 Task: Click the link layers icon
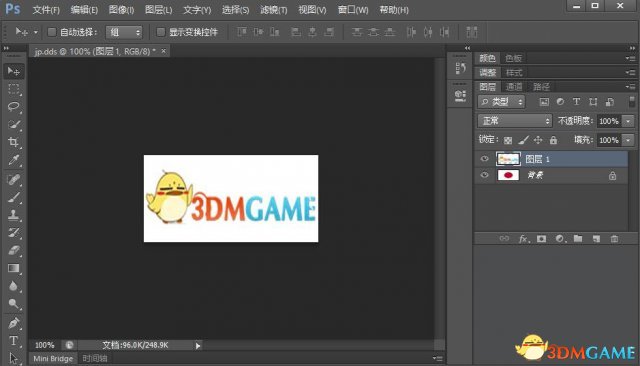[504, 239]
